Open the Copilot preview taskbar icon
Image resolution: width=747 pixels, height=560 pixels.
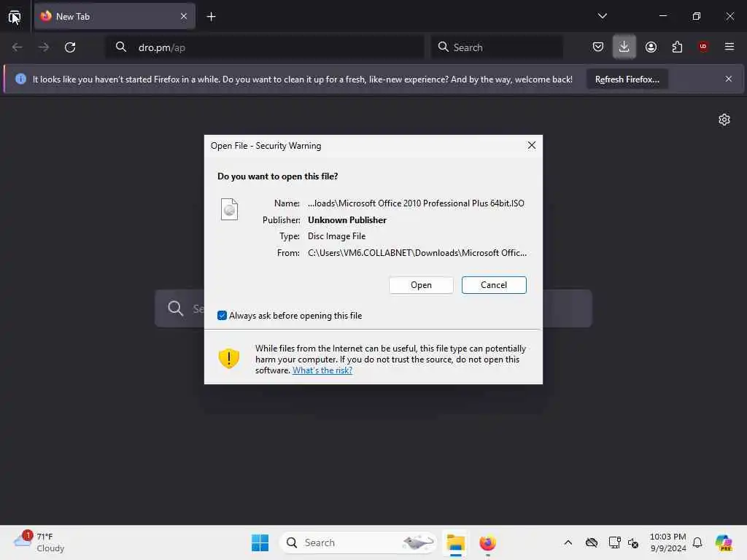click(723, 542)
